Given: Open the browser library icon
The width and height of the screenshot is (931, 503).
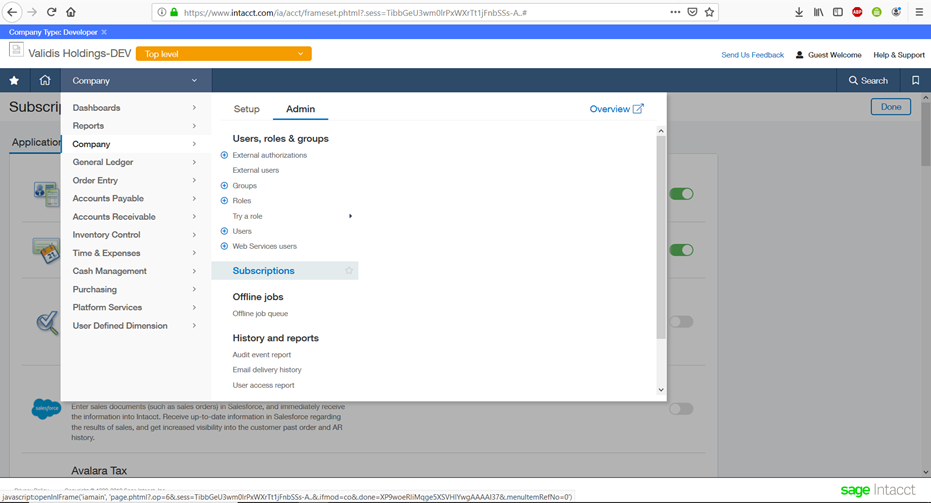Looking at the screenshot, I should pos(818,12).
